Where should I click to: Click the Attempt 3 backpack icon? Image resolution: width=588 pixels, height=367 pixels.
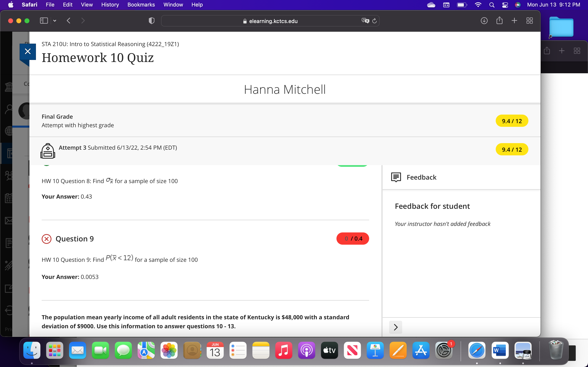(x=48, y=151)
